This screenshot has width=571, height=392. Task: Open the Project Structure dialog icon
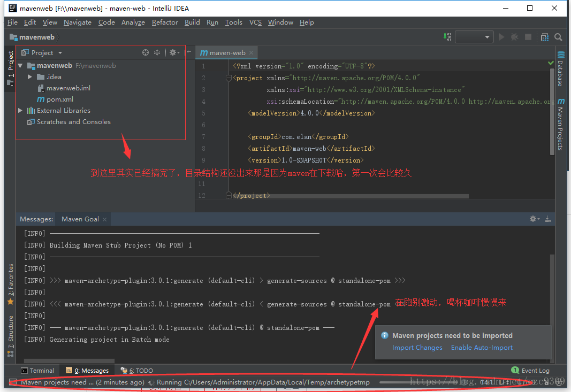[545, 37]
